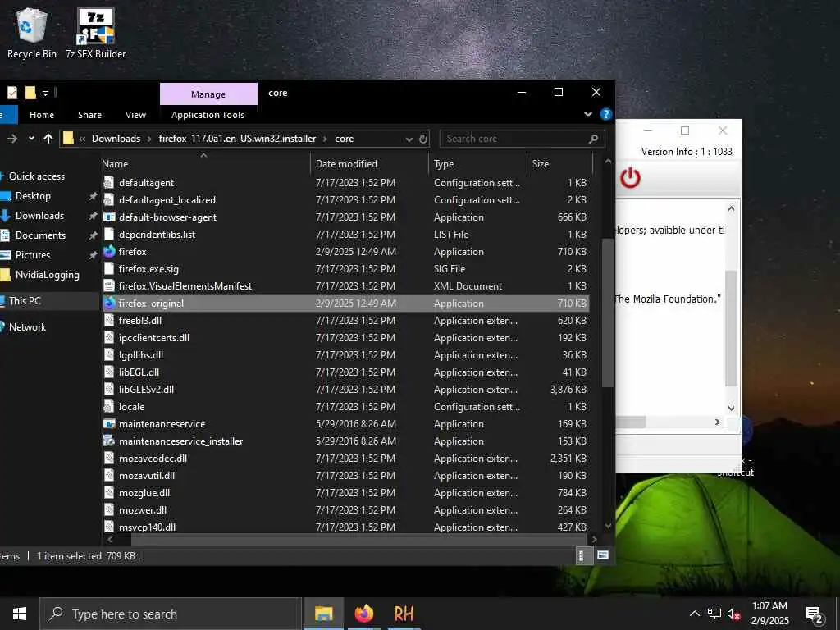This screenshot has height=630, width=840.
Task: Click the freebl3.dll file icon
Action: click(x=109, y=321)
